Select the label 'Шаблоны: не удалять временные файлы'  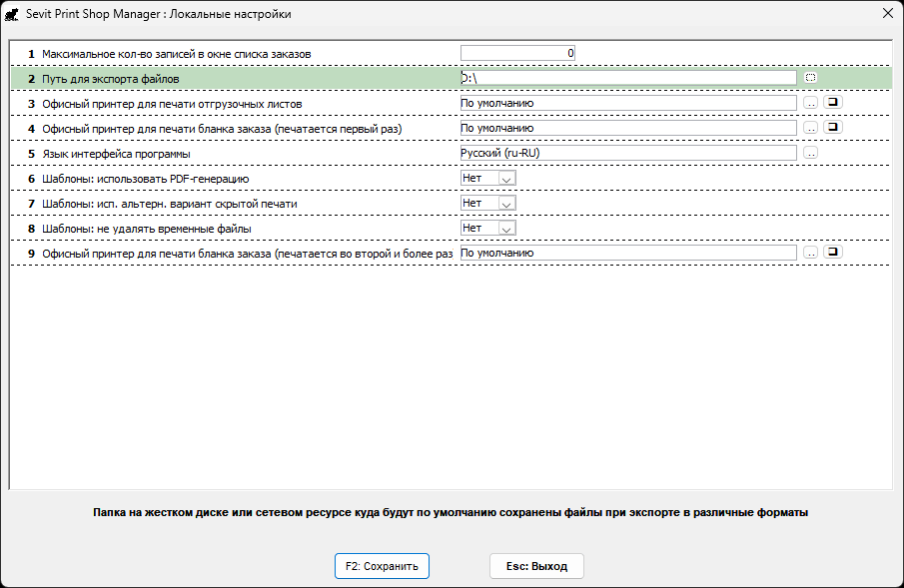147,229
